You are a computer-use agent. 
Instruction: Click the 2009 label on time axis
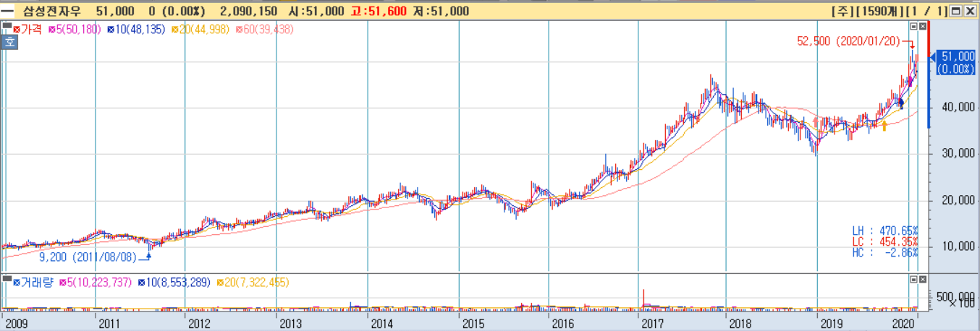(16, 323)
